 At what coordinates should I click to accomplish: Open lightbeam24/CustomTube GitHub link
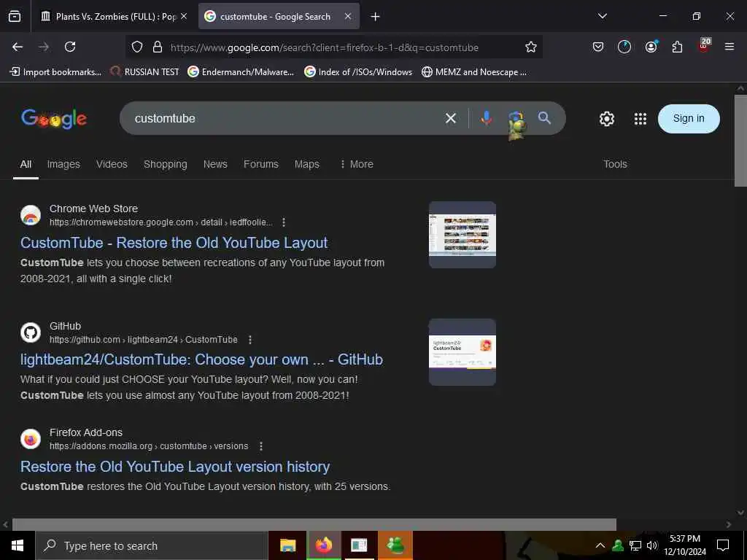[x=201, y=359]
